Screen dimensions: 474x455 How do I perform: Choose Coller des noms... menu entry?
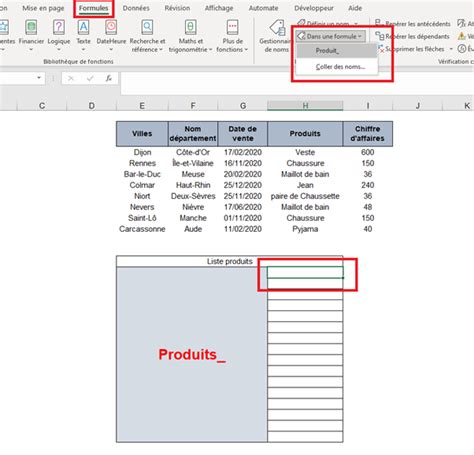[x=337, y=67]
